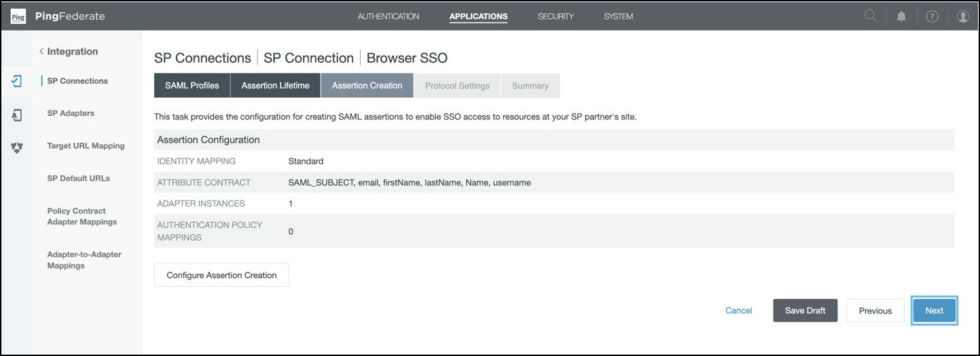Open SP Adapters in the sidebar
The image size is (980, 356).
[x=71, y=113]
